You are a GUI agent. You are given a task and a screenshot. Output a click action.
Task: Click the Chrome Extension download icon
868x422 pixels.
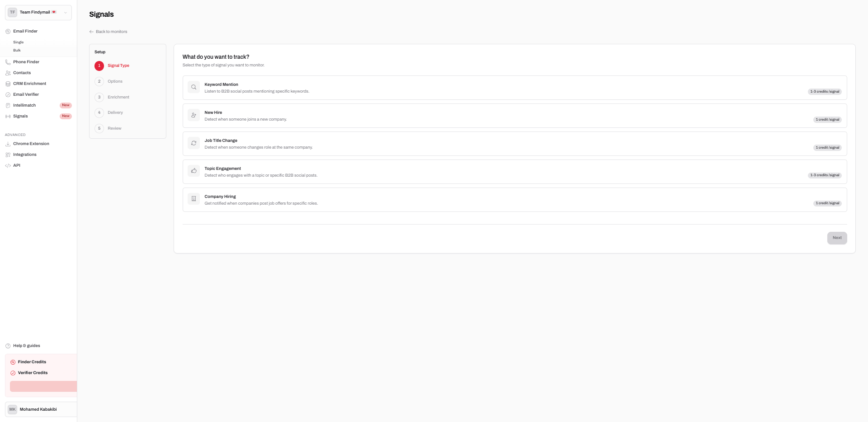tap(8, 144)
